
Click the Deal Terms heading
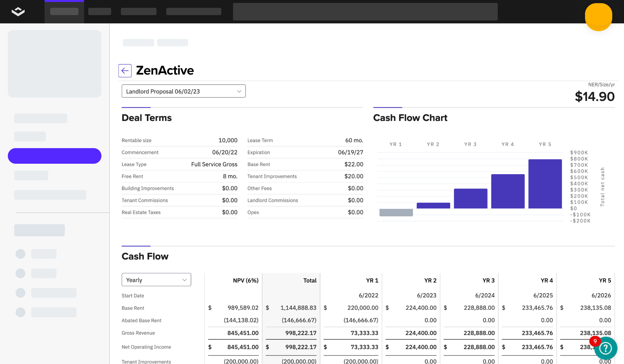click(x=146, y=118)
